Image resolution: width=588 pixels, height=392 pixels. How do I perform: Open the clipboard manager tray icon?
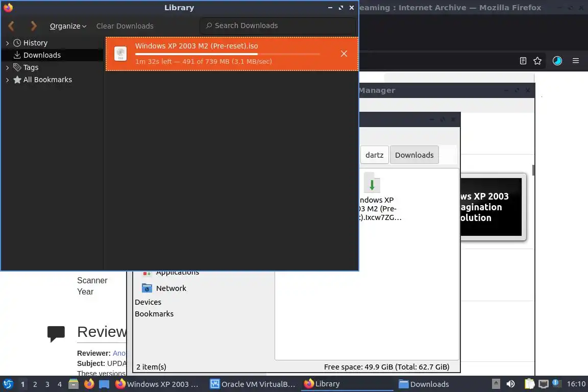tap(529, 384)
